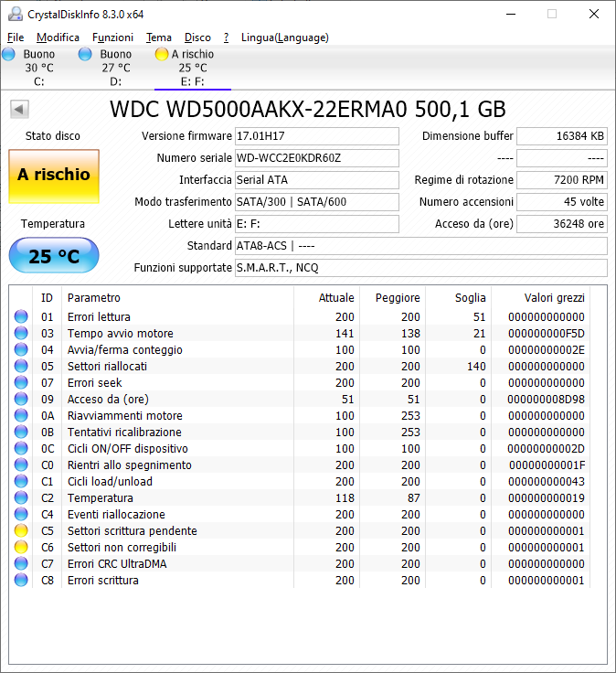Click the status orb for Avvia/ferma conteggio

(21, 349)
